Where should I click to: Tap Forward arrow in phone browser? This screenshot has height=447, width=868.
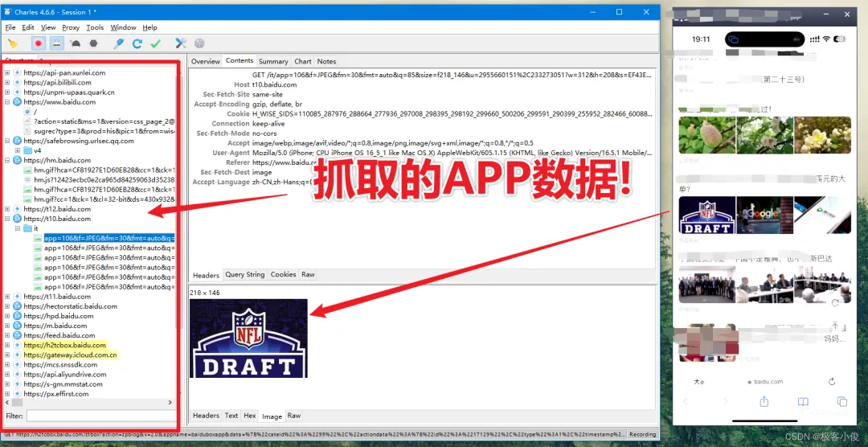tap(725, 402)
